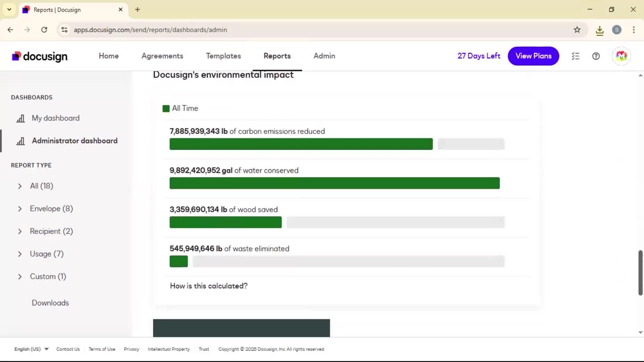Click the 545,949,646 lb waste value
The width and height of the screenshot is (644, 362).
click(x=196, y=249)
